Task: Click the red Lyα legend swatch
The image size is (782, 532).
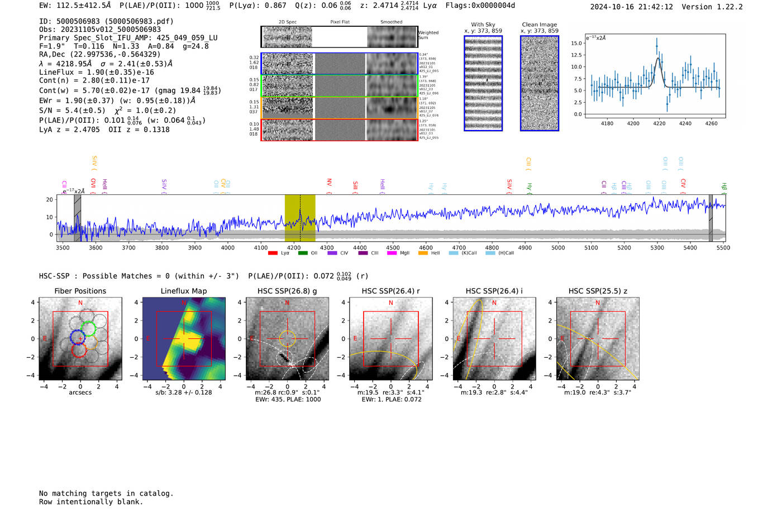Action: pyautogui.click(x=273, y=253)
